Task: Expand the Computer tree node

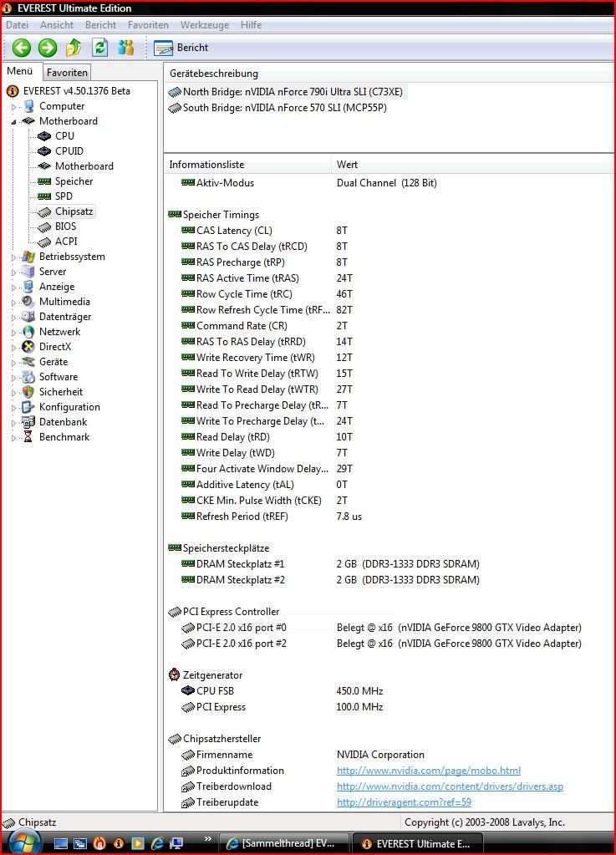Action: click(14, 107)
